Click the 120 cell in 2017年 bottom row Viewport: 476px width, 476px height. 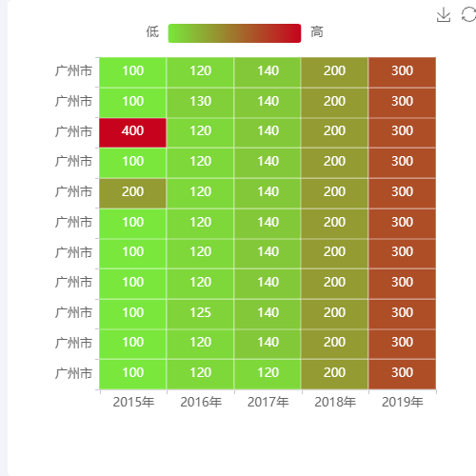click(x=268, y=374)
